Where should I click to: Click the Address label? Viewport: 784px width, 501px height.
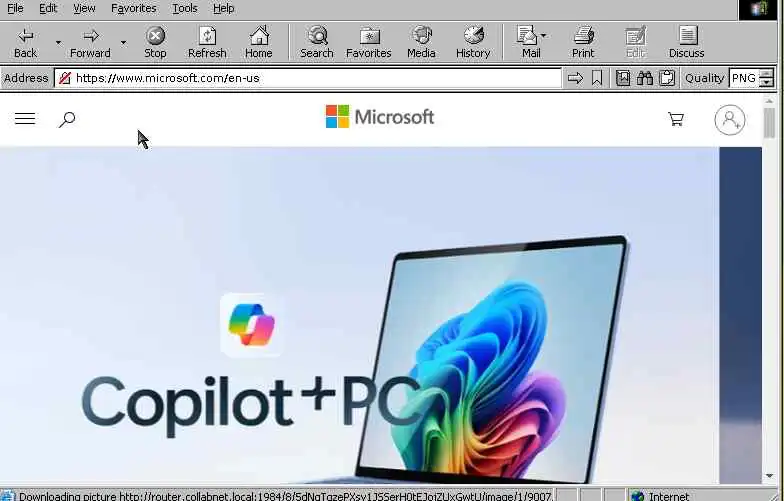[x=26, y=78]
